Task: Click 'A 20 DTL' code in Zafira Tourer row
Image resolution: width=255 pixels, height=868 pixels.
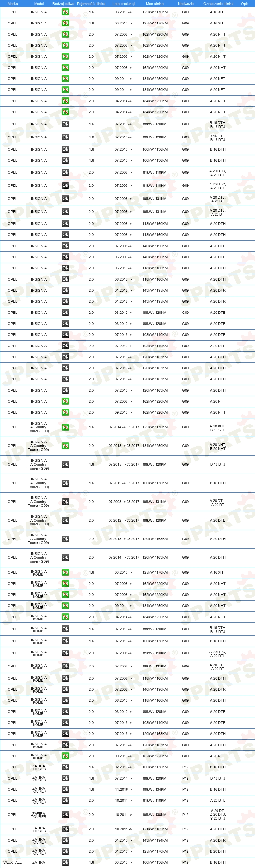Action: click(x=217, y=801)
